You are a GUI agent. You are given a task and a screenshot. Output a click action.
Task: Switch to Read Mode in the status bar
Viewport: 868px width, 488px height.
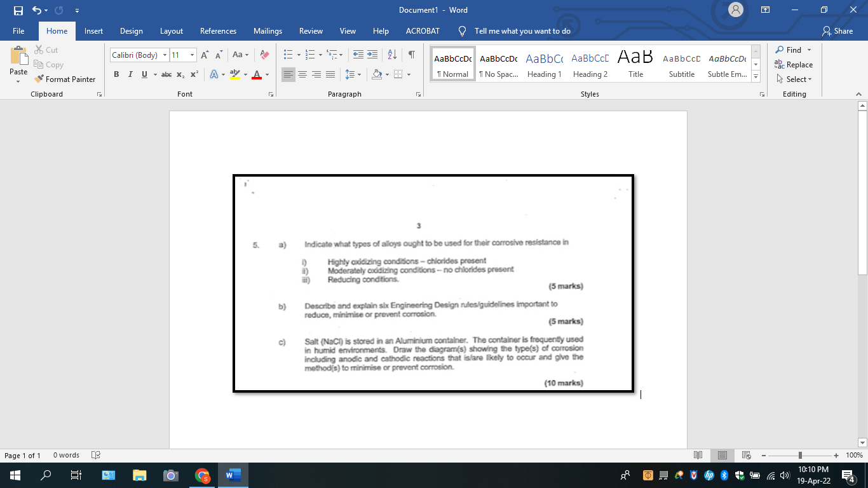698,455
